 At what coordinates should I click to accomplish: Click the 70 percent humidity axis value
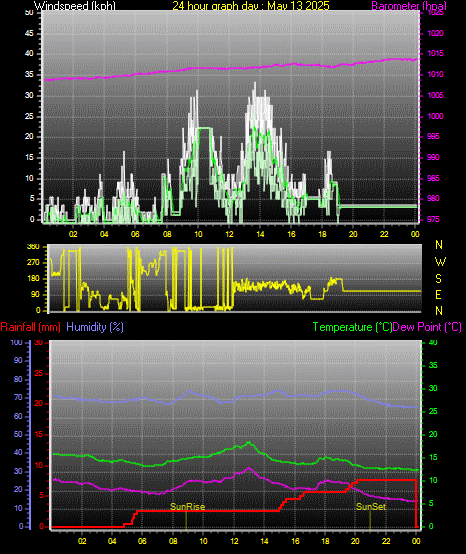pos(18,397)
